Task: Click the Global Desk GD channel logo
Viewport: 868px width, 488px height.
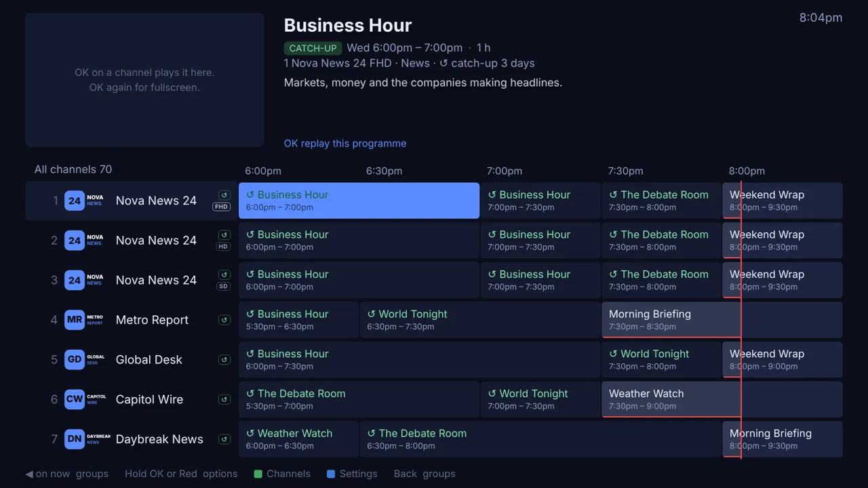Action: click(x=85, y=360)
